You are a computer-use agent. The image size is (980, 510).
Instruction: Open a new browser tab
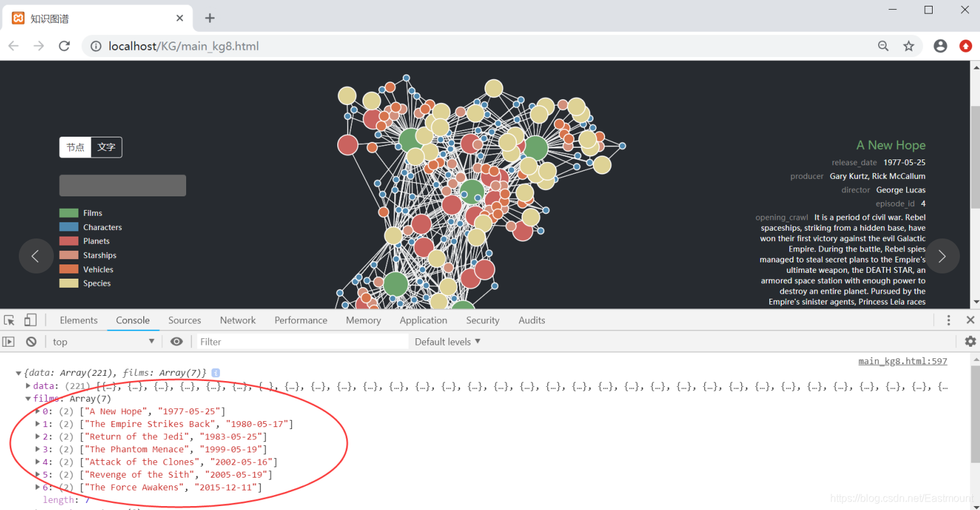pos(209,18)
